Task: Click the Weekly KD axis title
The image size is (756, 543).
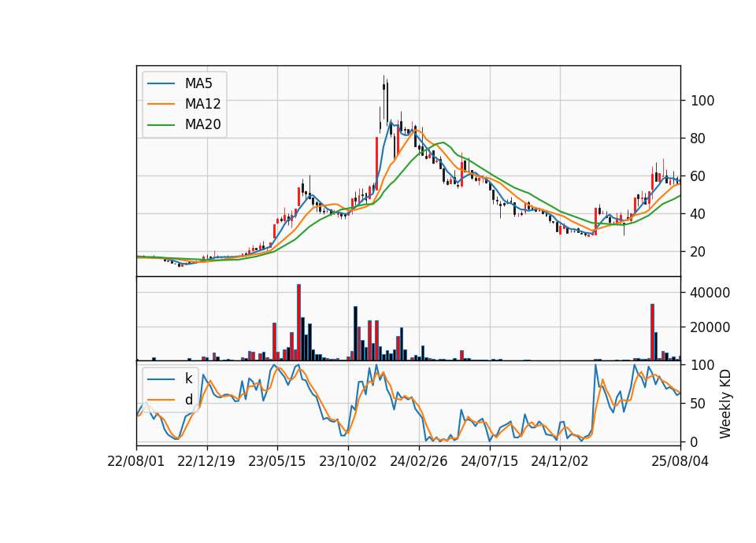Action: [724, 404]
